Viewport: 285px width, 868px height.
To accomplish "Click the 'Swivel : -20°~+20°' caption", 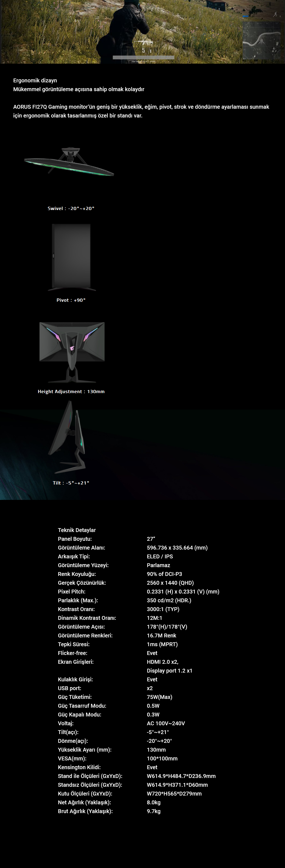I will 71,208.
